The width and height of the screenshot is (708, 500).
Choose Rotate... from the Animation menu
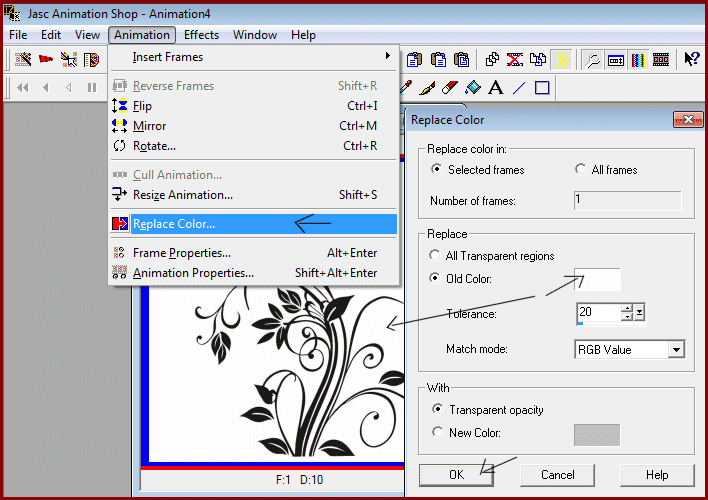pyautogui.click(x=254, y=146)
